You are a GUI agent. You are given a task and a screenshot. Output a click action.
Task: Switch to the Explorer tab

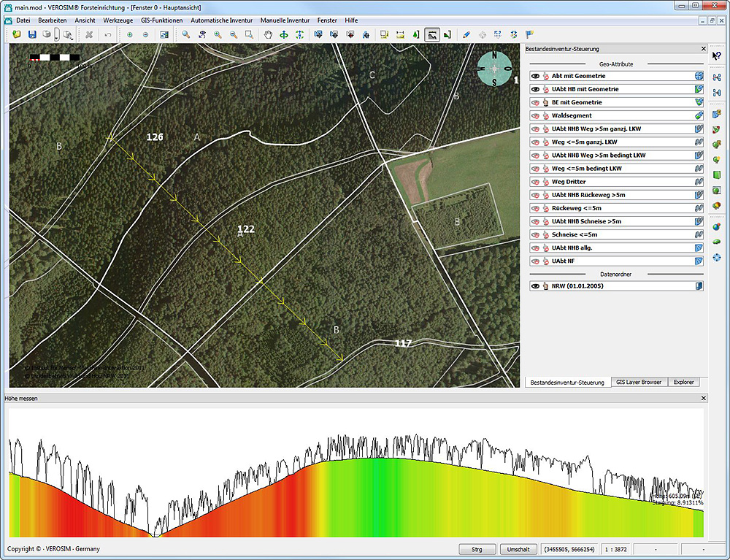[683, 382]
